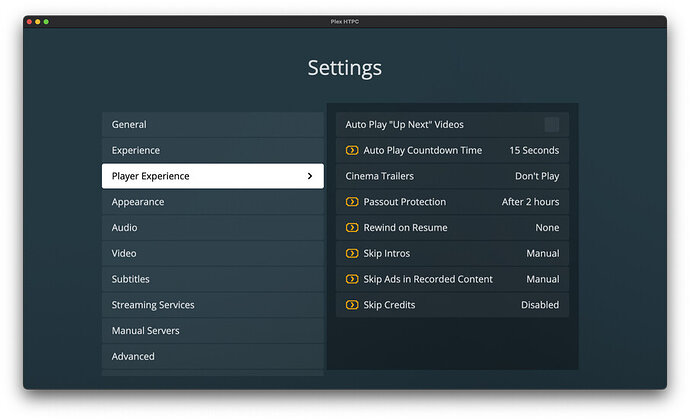Click the Skip Intros label
690x420 pixels.
coord(386,253)
